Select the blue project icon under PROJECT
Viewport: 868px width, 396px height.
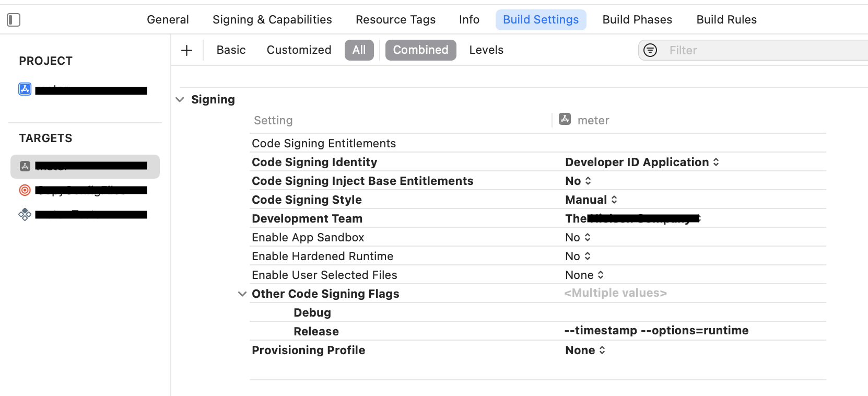[x=25, y=89]
